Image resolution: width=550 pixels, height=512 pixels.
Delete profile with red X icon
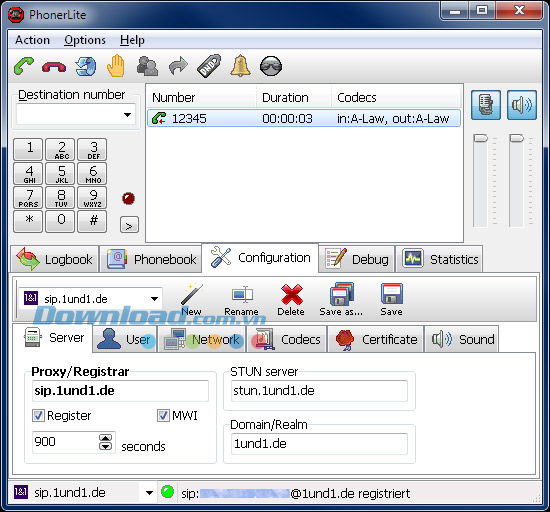291,300
